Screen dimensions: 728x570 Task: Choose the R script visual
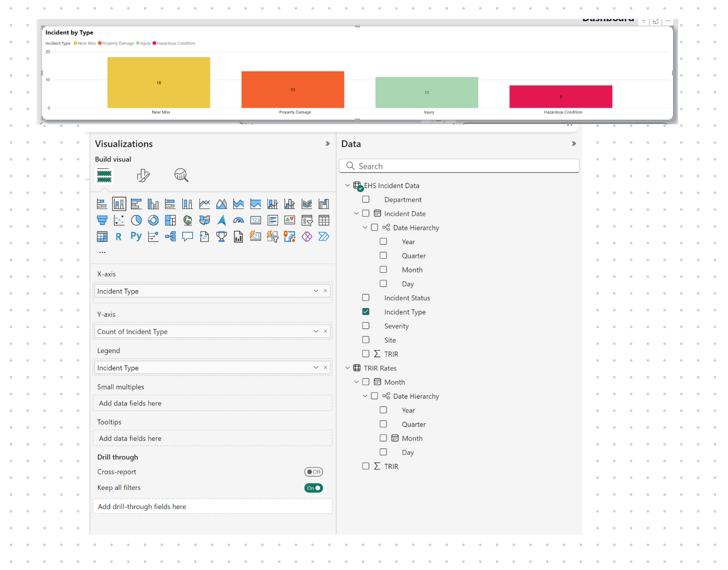(x=119, y=236)
